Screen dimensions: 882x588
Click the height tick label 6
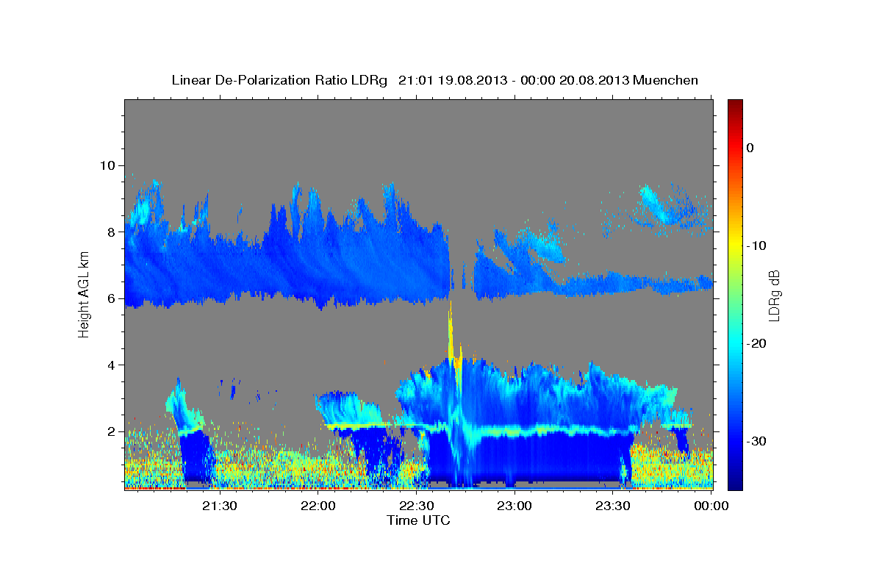click(x=111, y=298)
